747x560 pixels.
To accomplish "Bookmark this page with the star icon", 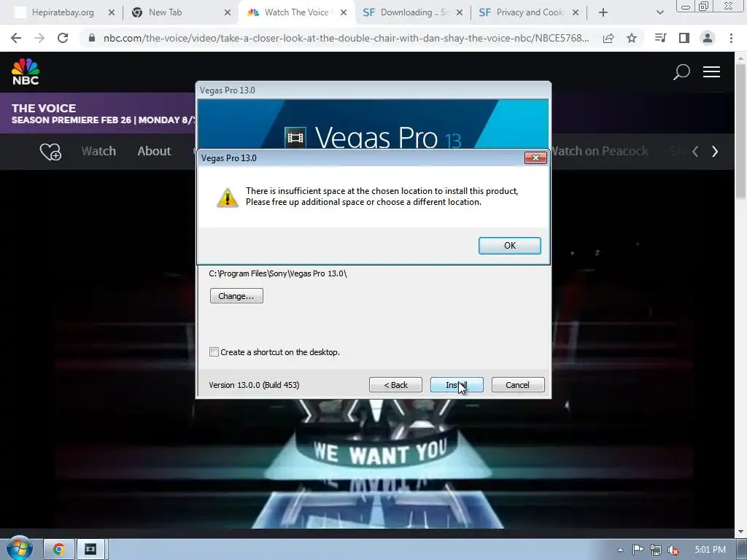I will 632,38.
